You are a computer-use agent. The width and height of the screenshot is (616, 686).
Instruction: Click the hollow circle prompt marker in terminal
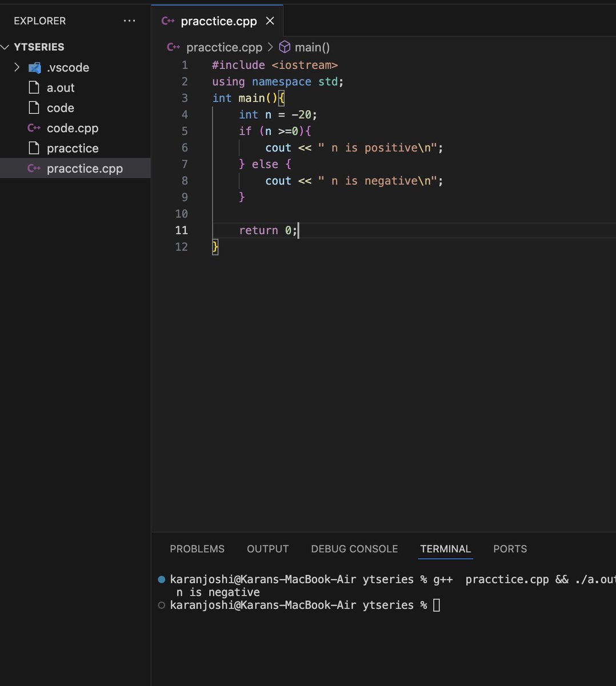click(x=162, y=605)
